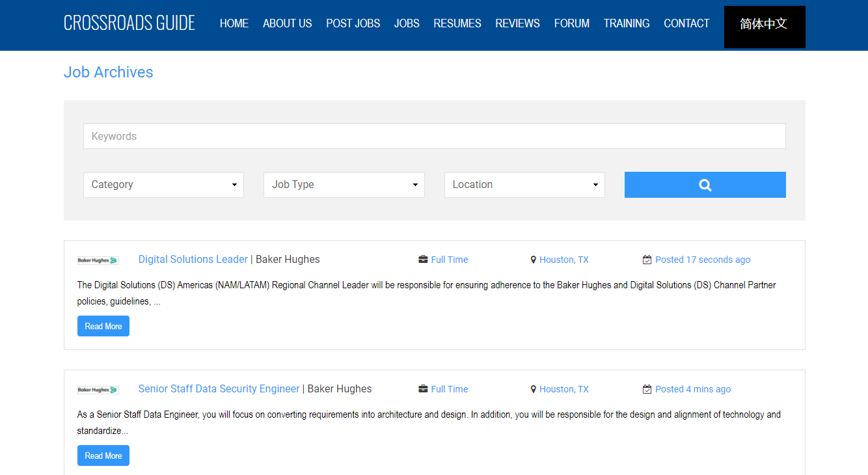Click Baker Hughes logo on Senior Staff Data Security job
This screenshot has height=475, width=868.
98,390
